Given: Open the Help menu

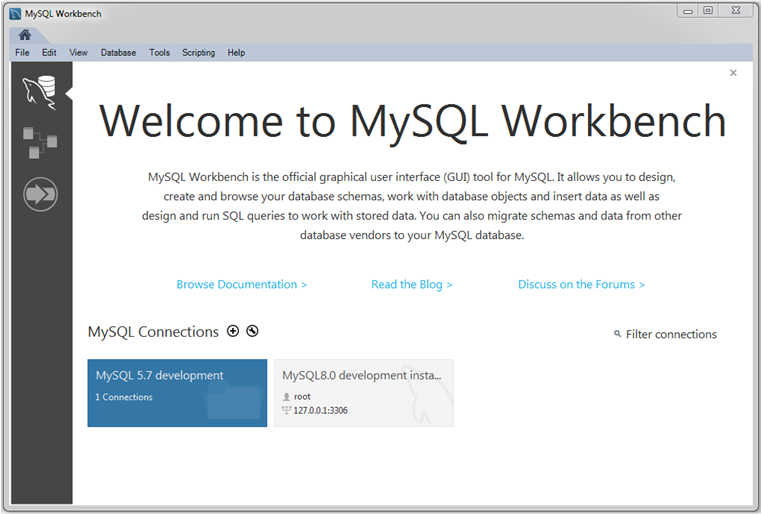Looking at the screenshot, I should 236,53.
